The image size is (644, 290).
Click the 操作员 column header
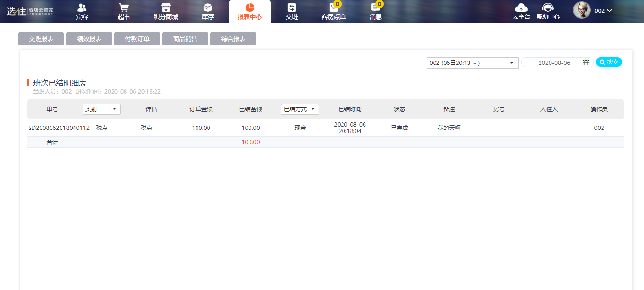click(599, 109)
